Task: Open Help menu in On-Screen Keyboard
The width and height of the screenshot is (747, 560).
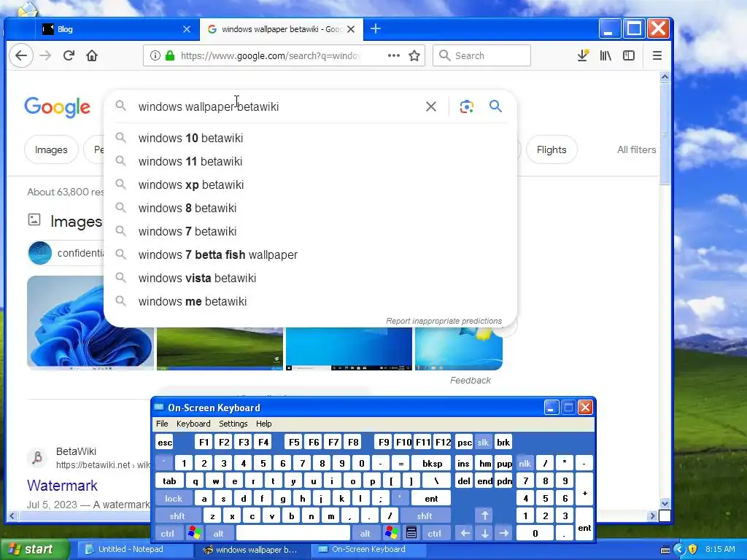Action: [263, 424]
